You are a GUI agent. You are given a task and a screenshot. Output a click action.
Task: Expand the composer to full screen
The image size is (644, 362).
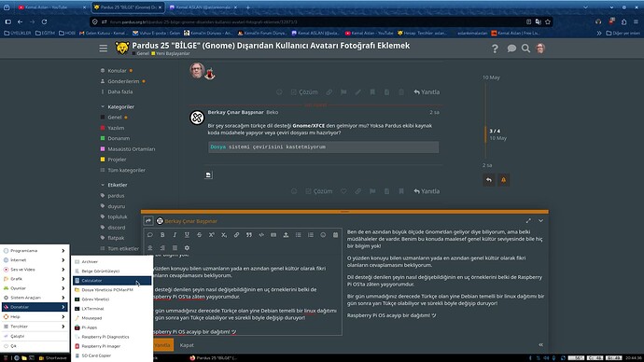tap(528, 221)
